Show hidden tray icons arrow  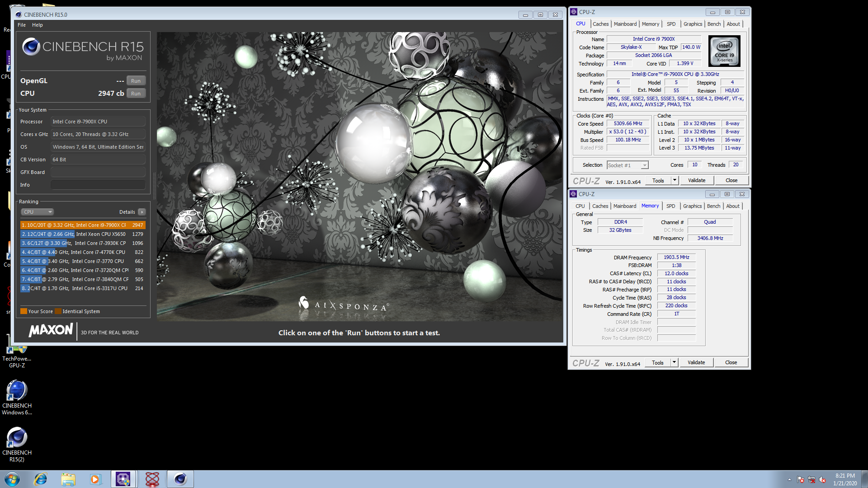(x=789, y=480)
